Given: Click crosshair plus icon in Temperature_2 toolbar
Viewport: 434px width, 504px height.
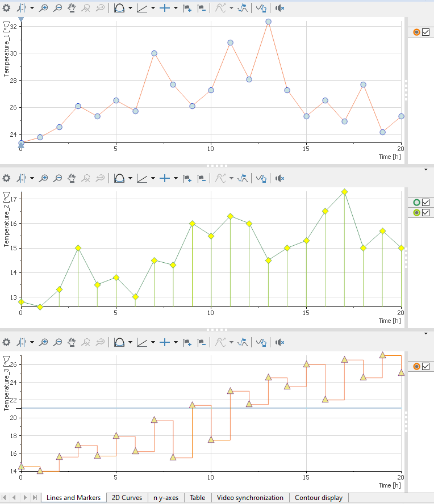Looking at the screenshot, I should (165, 178).
